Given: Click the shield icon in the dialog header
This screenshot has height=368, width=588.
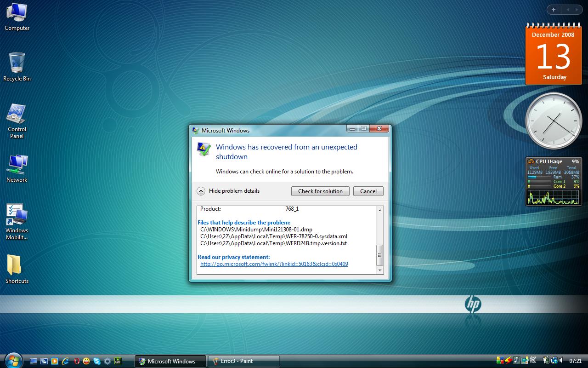Looking at the screenshot, I should coord(204,149).
